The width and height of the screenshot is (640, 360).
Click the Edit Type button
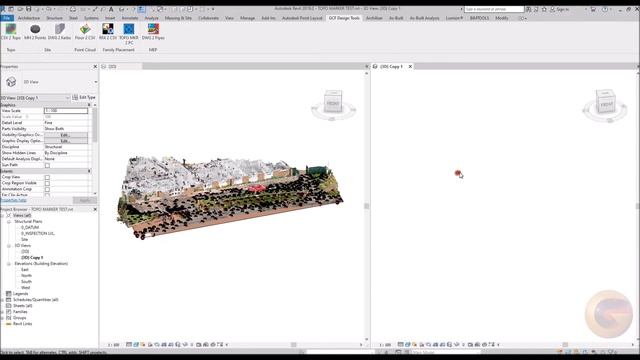(x=84, y=97)
